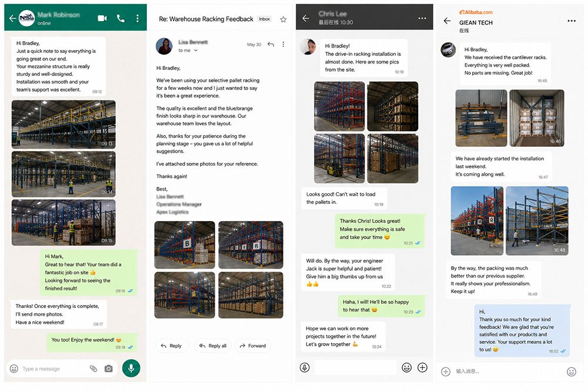Record voice message with green microphone

click(x=131, y=368)
